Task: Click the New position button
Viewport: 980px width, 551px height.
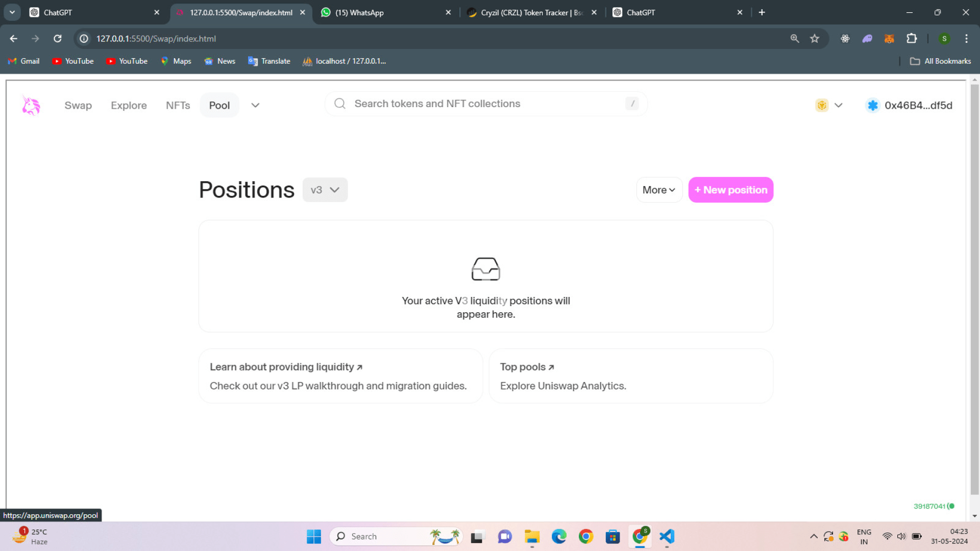Action: tap(730, 190)
